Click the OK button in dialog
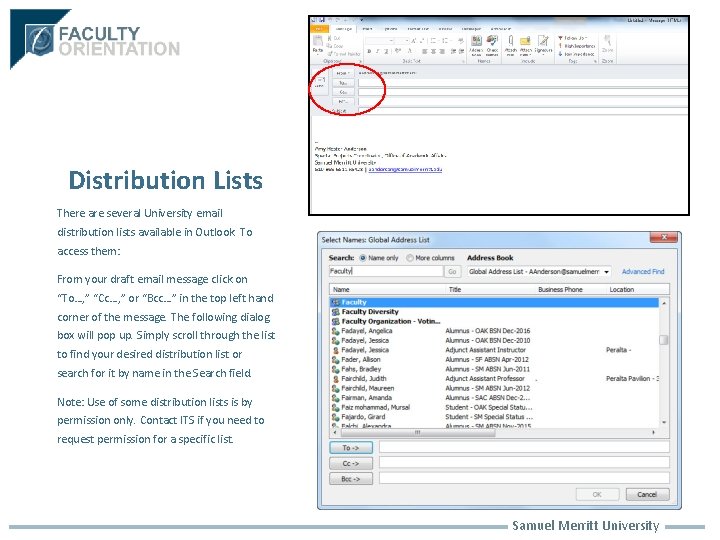Screen dimensions: 720x540 [597, 495]
